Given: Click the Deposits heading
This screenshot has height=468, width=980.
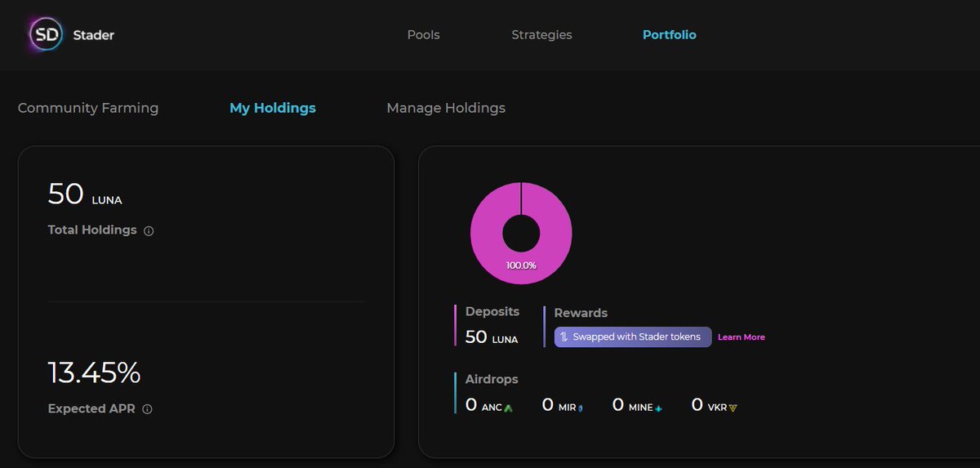Looking at the screenshot, I should point(492,311).
